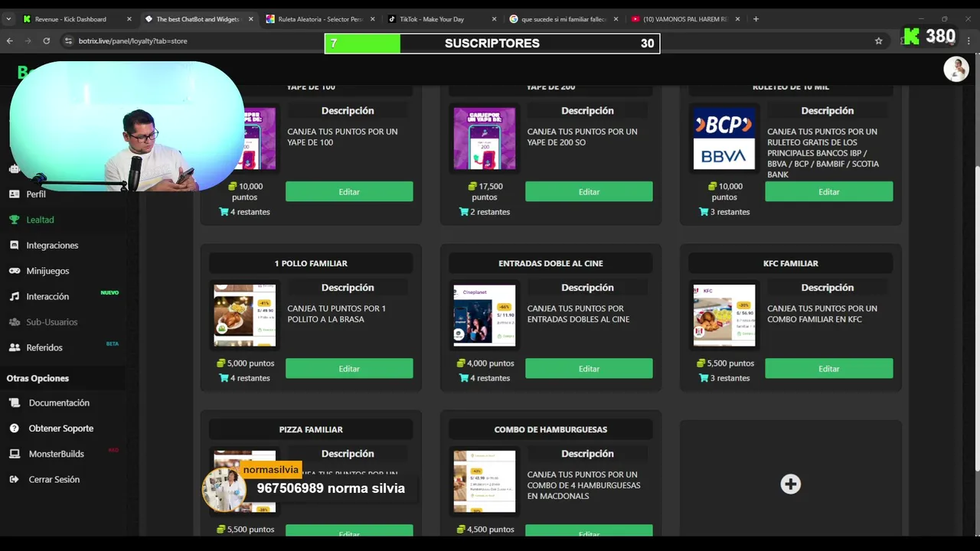Open Lealtad in the sidebar
The image size is (980, 551).
[x=40, y=220]
